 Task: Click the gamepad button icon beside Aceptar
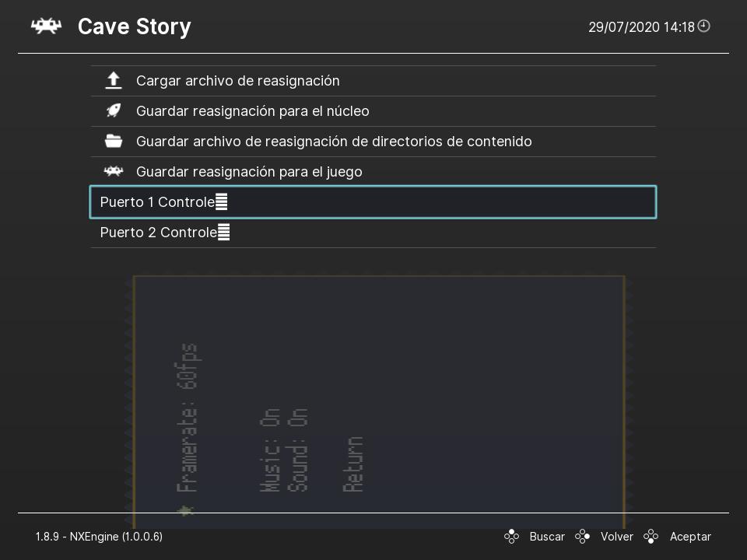tap(651, 537)
